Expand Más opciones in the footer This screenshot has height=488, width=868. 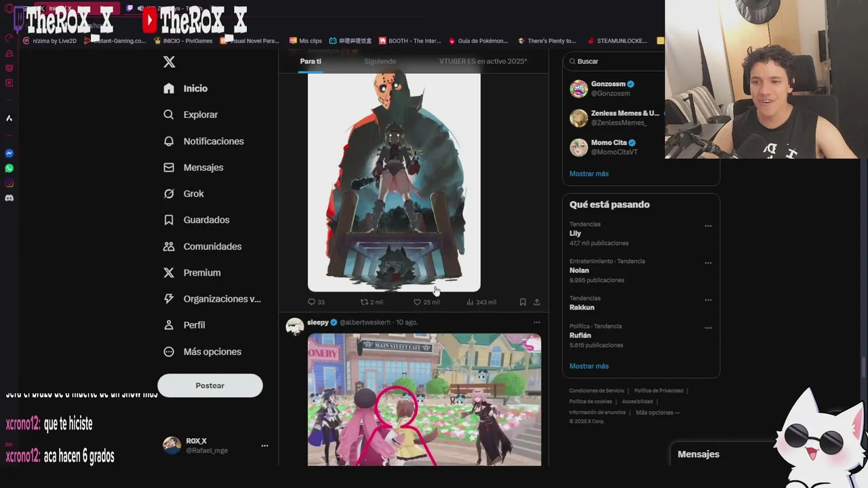coord(658,412)
